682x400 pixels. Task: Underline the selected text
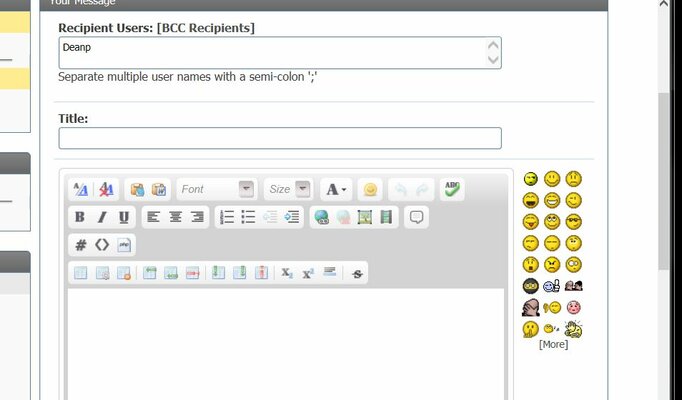coord(124,217)
